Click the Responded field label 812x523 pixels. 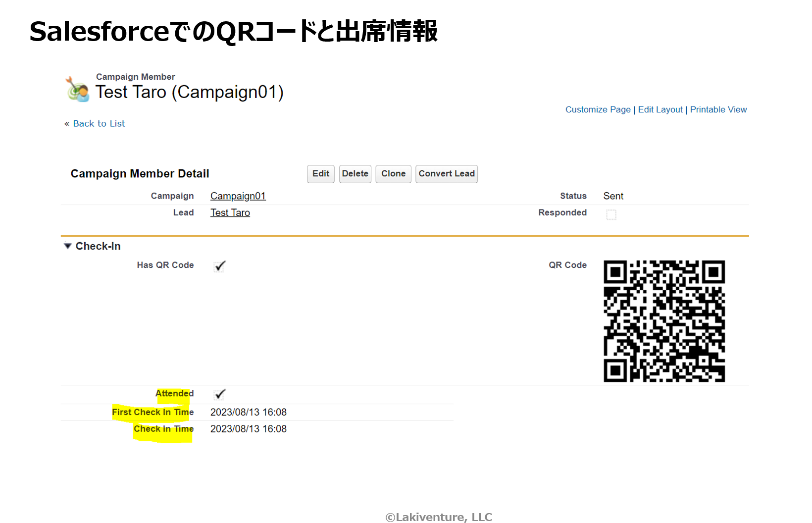[x=563, y=212]
